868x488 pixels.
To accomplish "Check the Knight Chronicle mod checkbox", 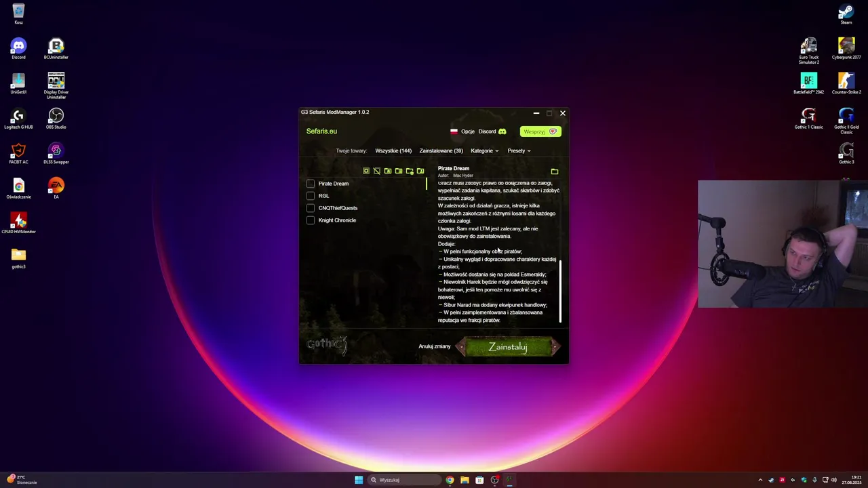I will pos(311,220).
